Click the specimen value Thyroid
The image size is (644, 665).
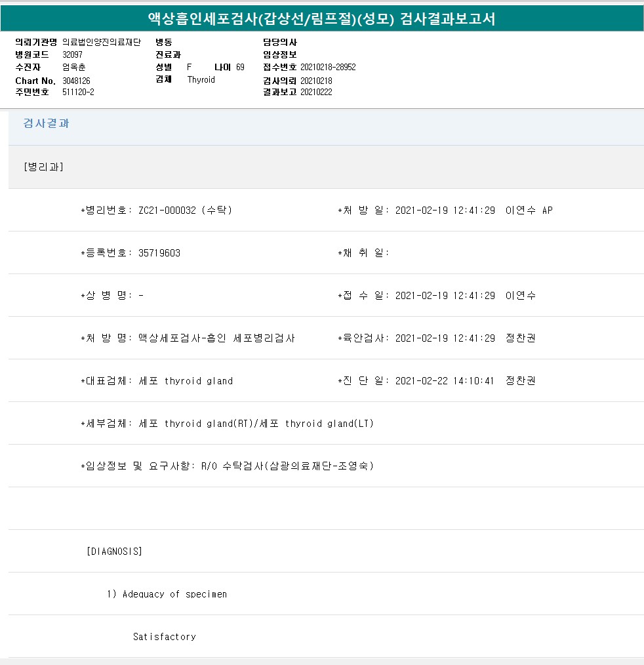(x=201, y=80)
